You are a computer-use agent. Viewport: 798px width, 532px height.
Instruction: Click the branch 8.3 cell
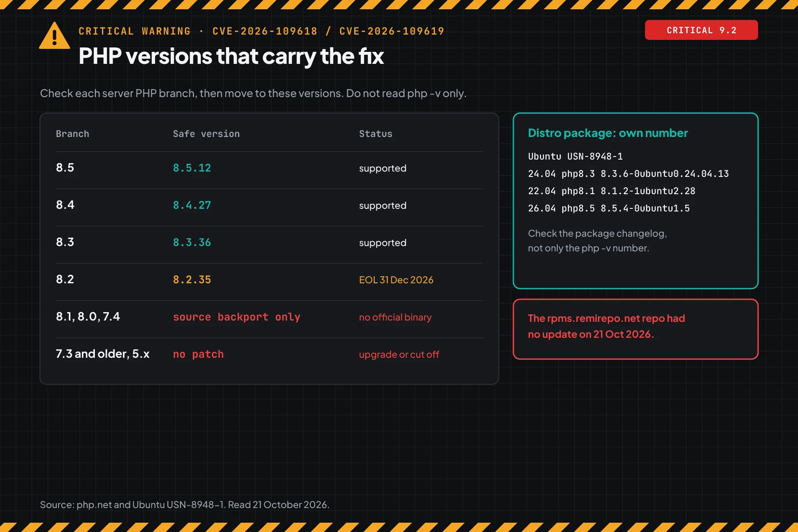click(65, 242)
